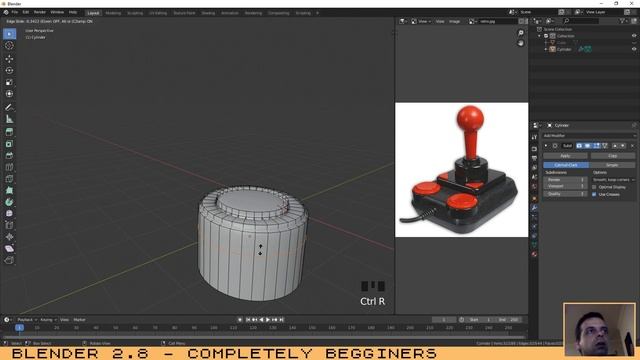
Task: Select the Spin tool
Action: pos(9,202)
